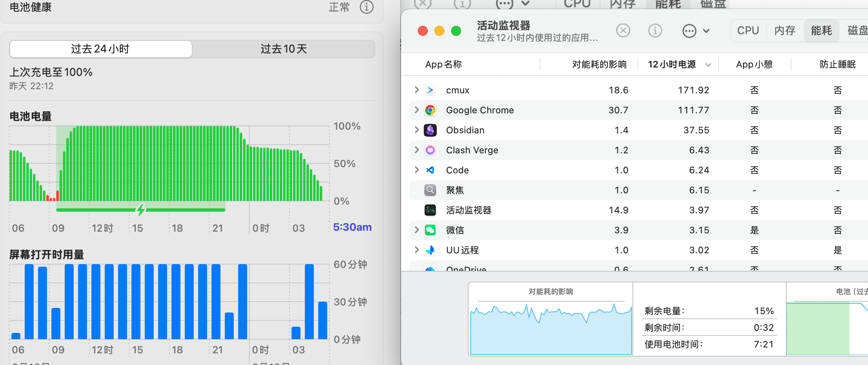
Task: Close the 活动监视器 window
Action: (x=423, y=31)
